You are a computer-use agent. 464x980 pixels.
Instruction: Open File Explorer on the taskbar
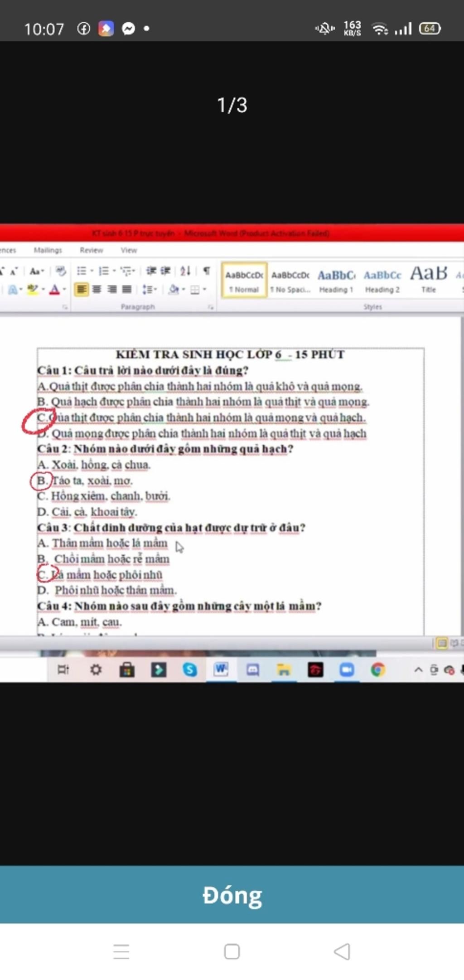(x=284, y=670)
